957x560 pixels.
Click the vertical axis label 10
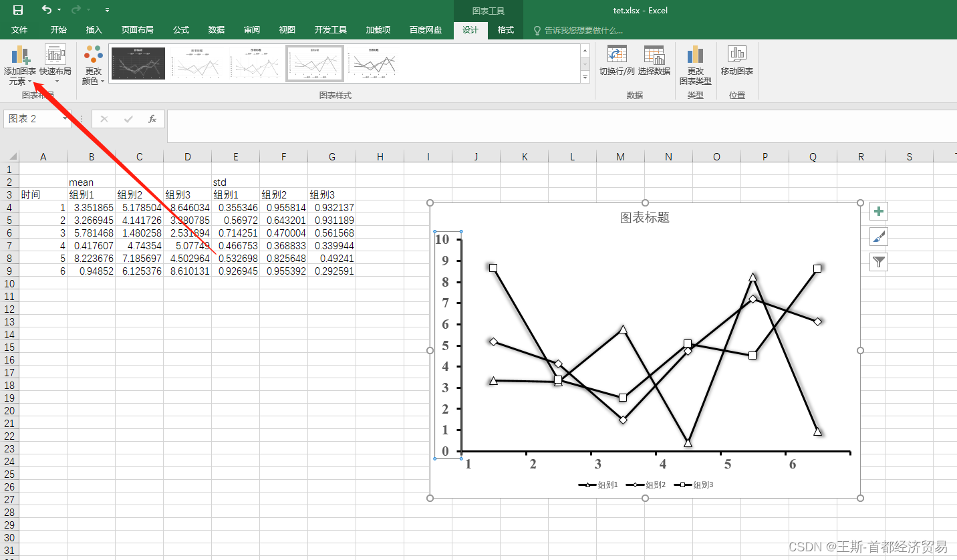[442, 239]
